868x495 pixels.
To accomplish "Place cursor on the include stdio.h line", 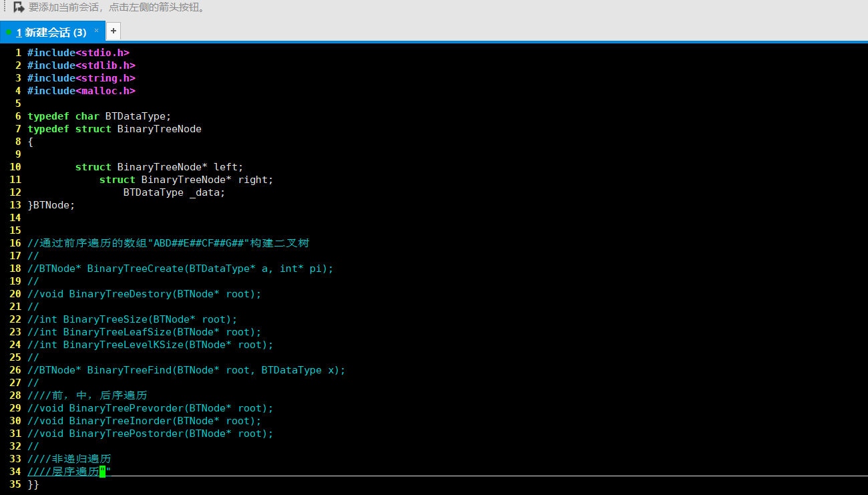I will tap(77, 52).
